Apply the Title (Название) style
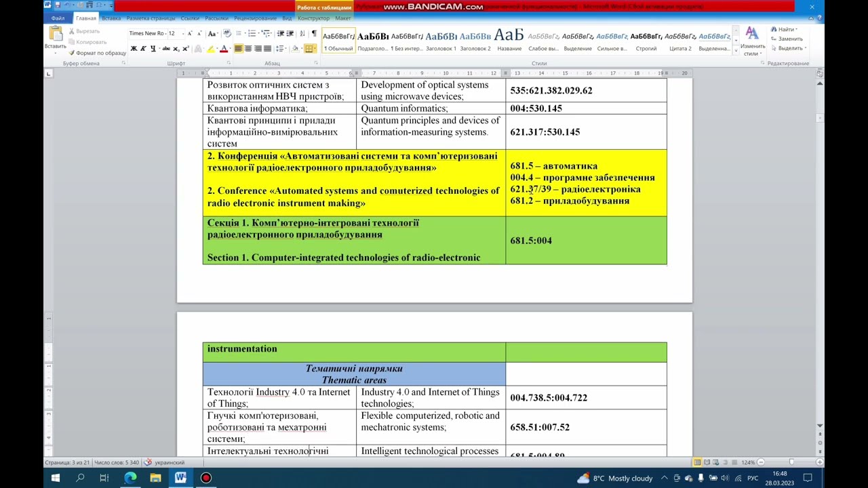The image size is (868, 488). [x=509, y=41]
